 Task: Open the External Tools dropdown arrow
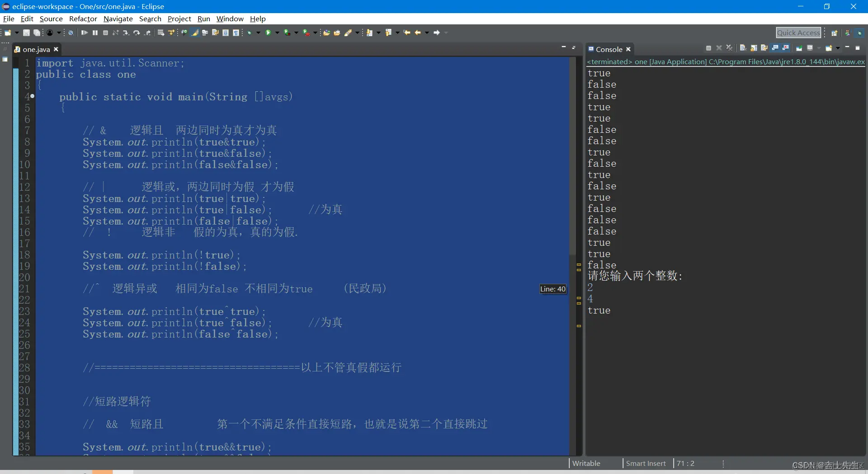[x=315, y=33]
